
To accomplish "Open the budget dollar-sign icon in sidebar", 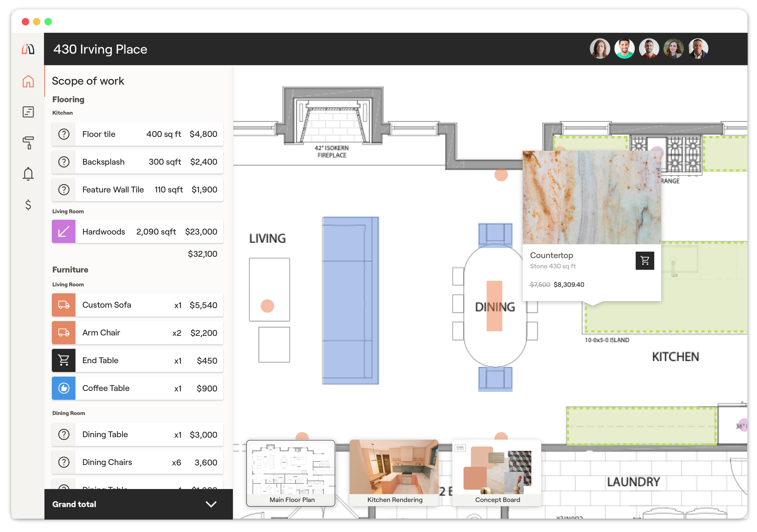I will (28, 205).
